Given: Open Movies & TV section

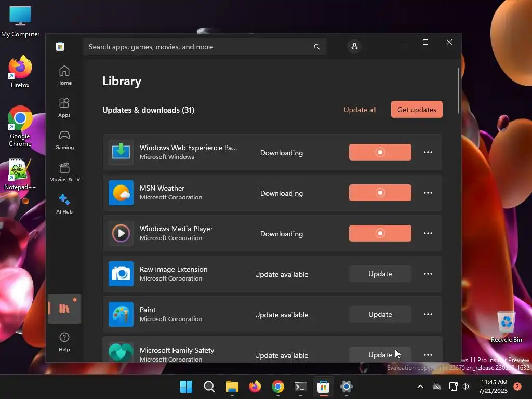Looking at the screenshot, I should 64,172.
